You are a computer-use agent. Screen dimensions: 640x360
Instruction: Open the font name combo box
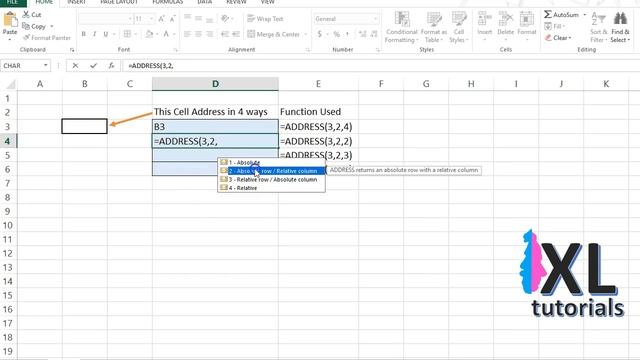[x=106, y=19]
